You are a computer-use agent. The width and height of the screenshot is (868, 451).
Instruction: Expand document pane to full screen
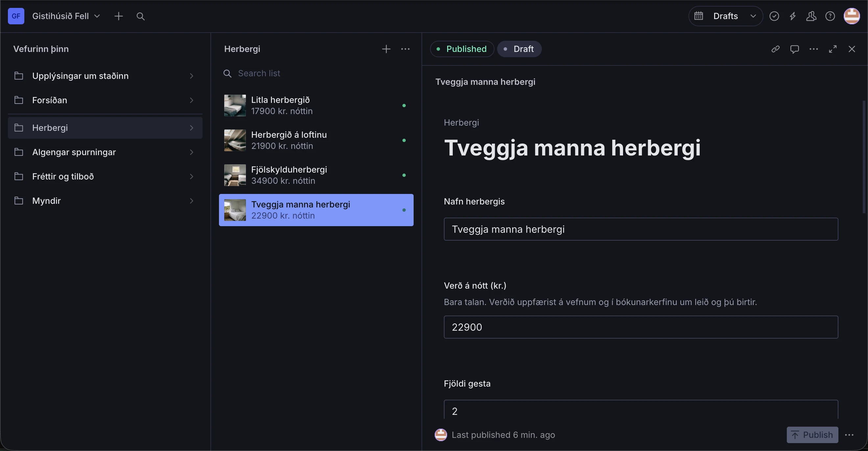(832, 49)
